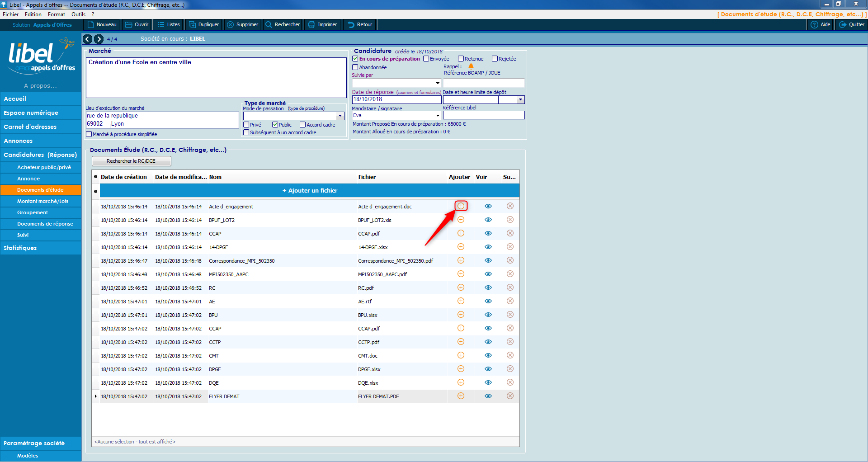
Task: View Correspondance_MPI_502350.pdf via eye icon
Action: coord(488,260)
